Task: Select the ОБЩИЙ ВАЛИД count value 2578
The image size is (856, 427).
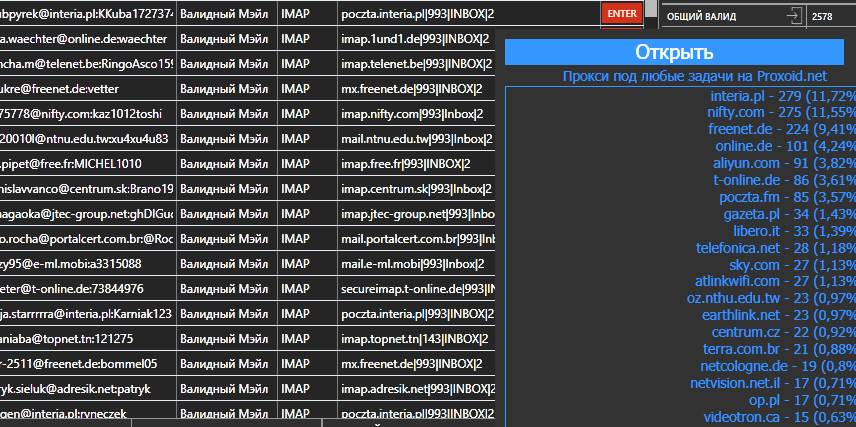Action: pos(822,16)
